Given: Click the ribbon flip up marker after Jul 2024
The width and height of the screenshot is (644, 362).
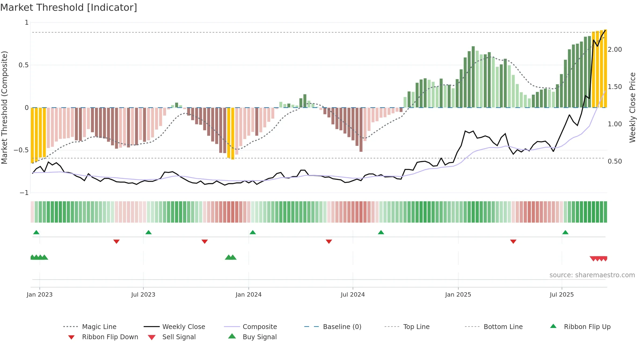Looking at the screenshot, I should coord(381,232).
